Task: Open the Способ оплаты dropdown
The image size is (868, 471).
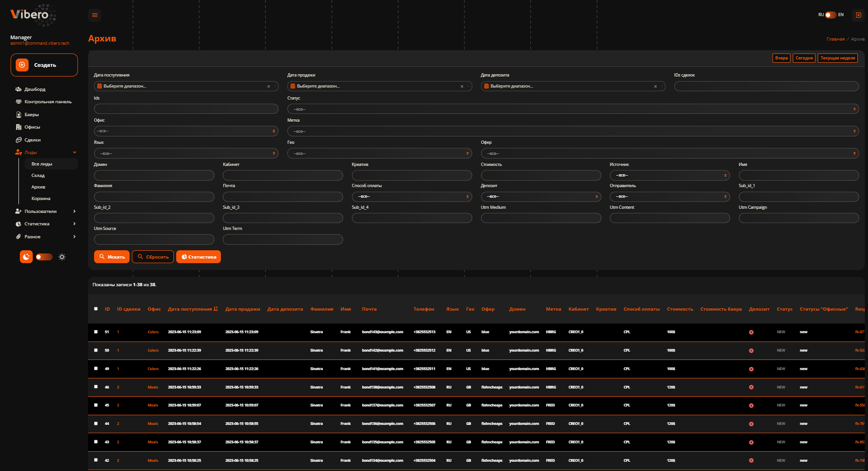Action: pyautogui.click(x=412, y=197)
